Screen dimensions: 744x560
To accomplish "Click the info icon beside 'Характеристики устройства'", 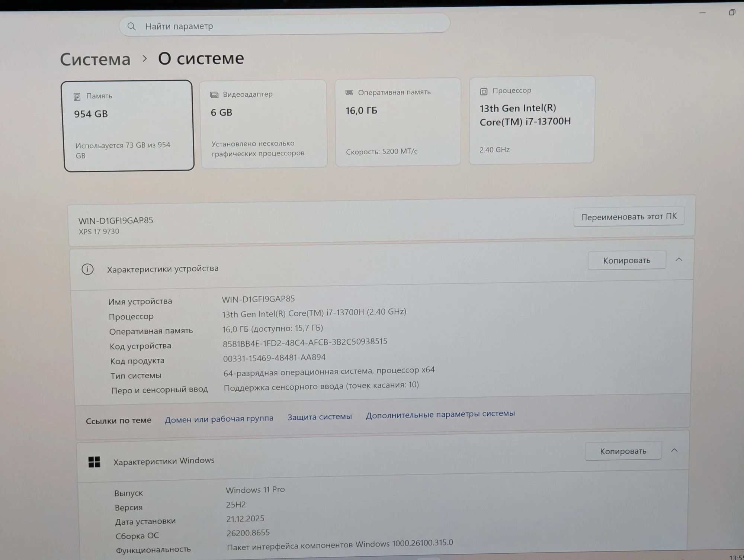I will 87,269.
